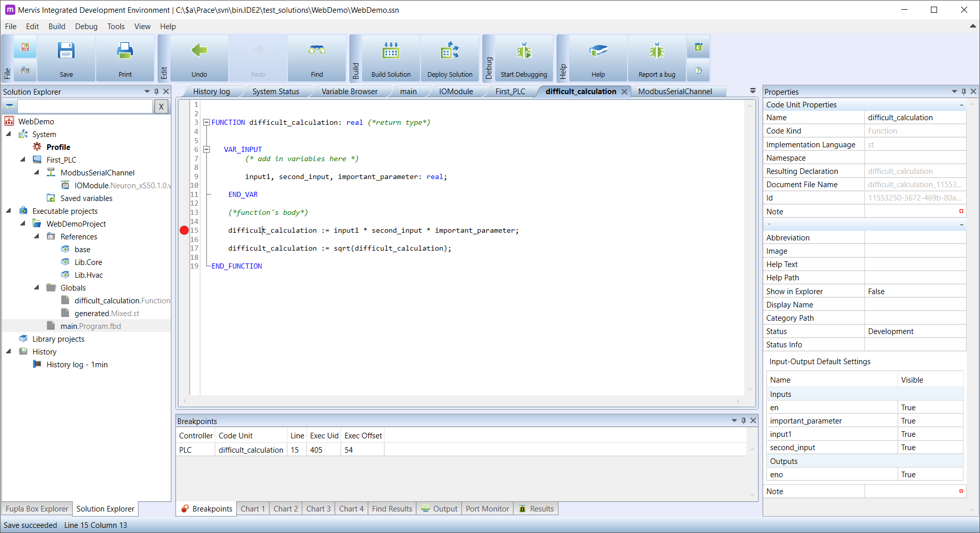The height and width of the screenshot is (533, 980).
Task: Click the Save button
Action: (x=66, y=56)
